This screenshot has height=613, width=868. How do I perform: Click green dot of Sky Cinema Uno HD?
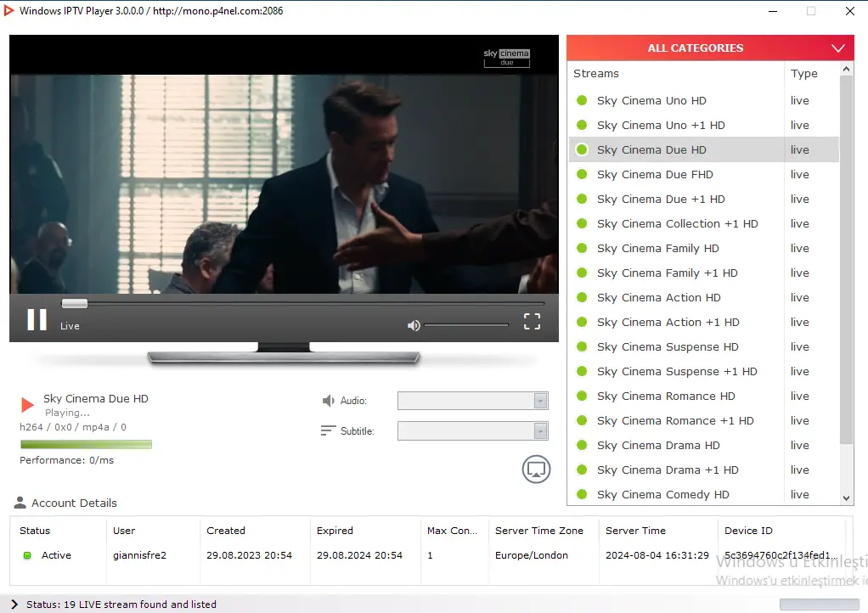click(x=582, y=101)
